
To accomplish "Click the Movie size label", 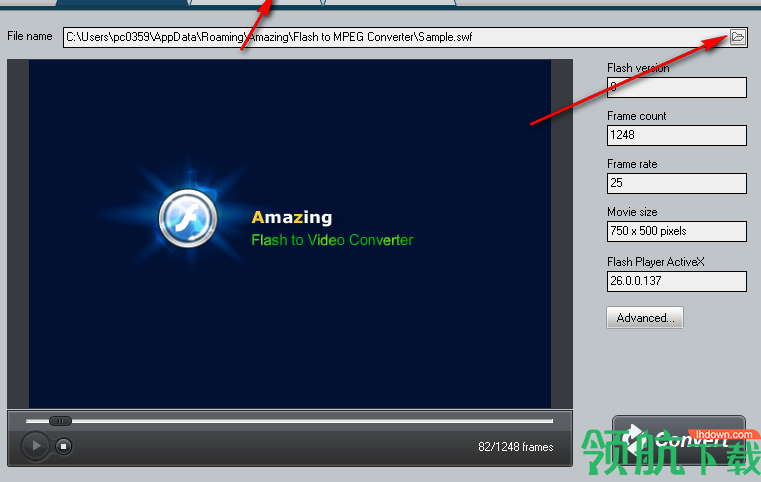I will click(x=632, y=212).
